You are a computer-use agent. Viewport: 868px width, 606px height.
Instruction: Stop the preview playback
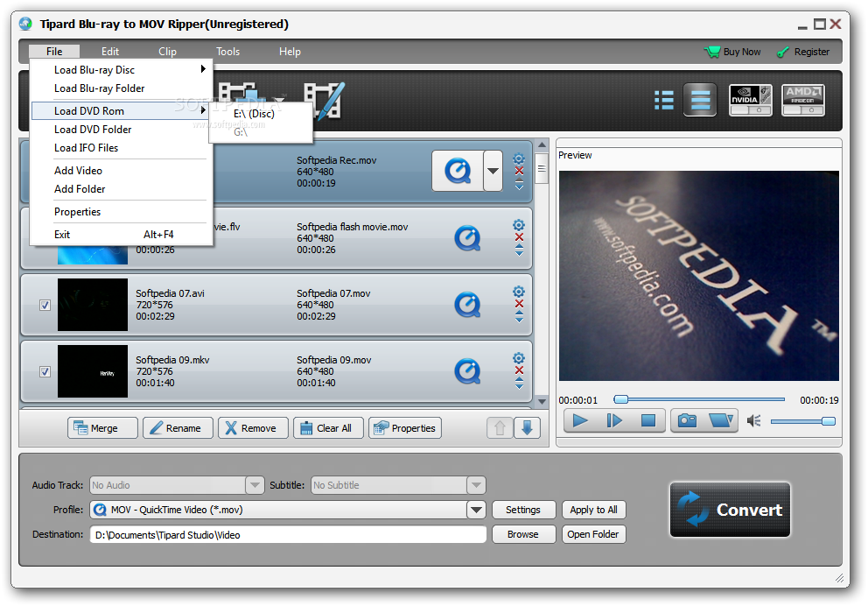tap(647, 421)
